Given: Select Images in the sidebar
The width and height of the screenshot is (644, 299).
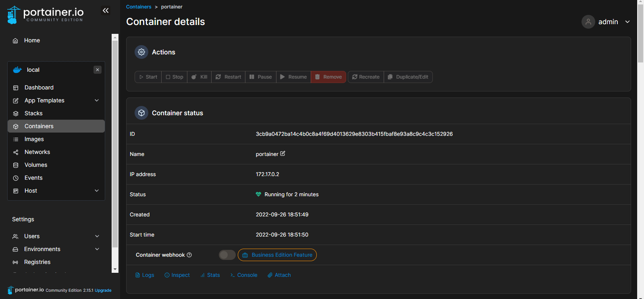Looking at the screenshot, I should coord(34,139).
